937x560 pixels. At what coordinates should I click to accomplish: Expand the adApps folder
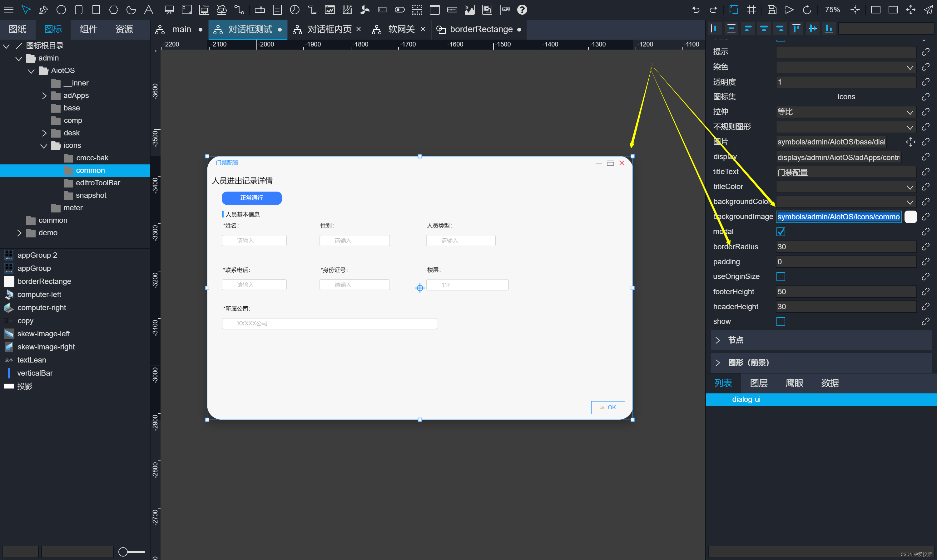tap(44, 95)
